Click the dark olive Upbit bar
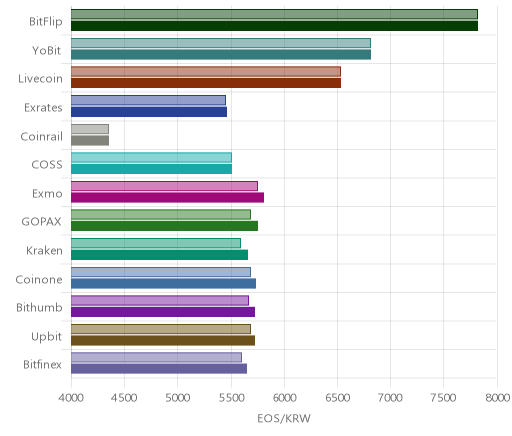Viewport: 512px width, 436px height. (x=163, y=340)
